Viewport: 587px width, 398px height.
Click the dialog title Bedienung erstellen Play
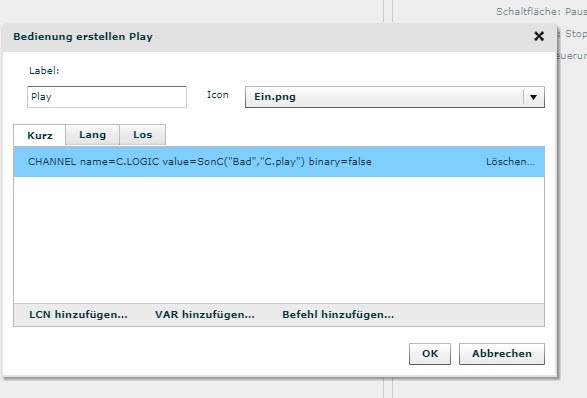[x=83, y=37]
